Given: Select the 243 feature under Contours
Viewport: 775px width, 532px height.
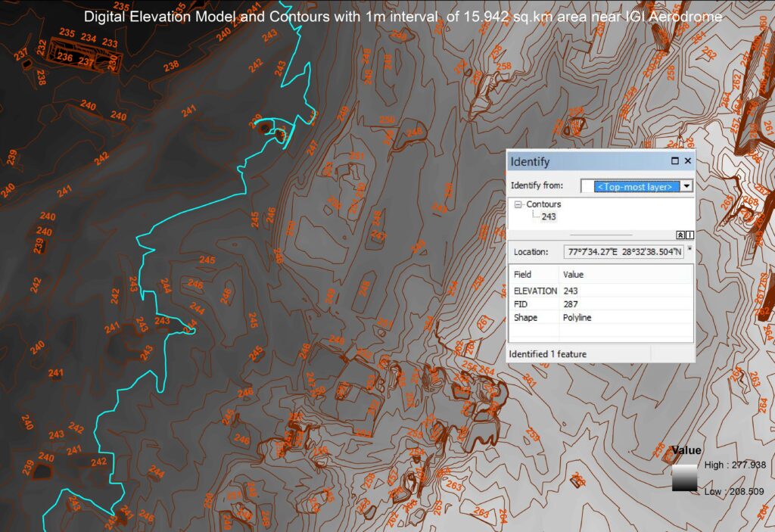Looking at the screenshot, I should click(549, 216).
